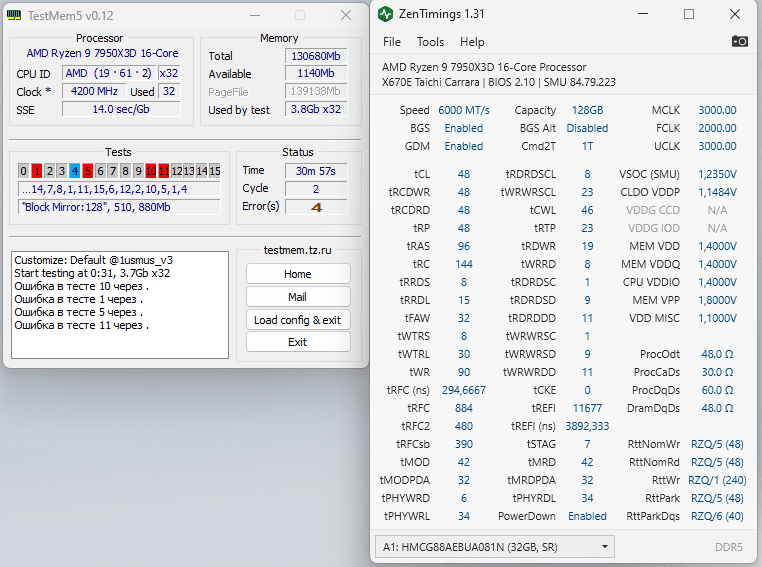Screen dimensions: 762x567
Task: Click the Clock 4200 MHz value
Action: click(94, 91)
